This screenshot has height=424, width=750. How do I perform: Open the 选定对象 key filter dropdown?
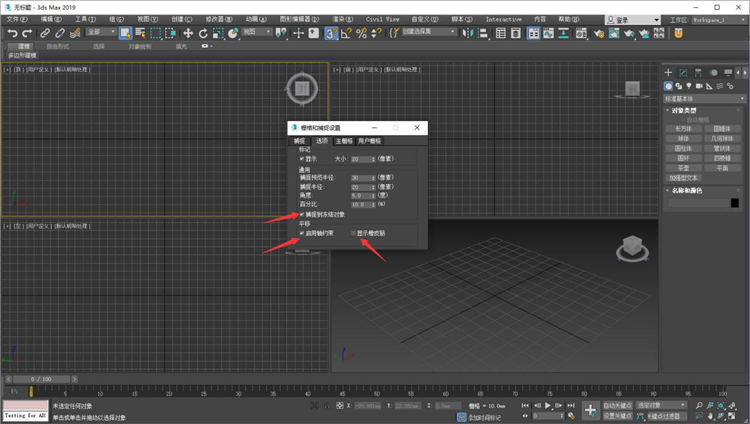pos(662,405)
